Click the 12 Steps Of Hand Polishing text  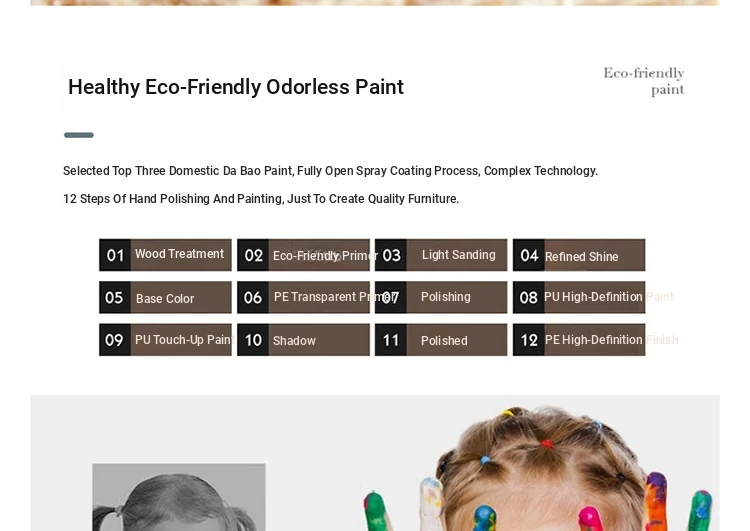260,199
